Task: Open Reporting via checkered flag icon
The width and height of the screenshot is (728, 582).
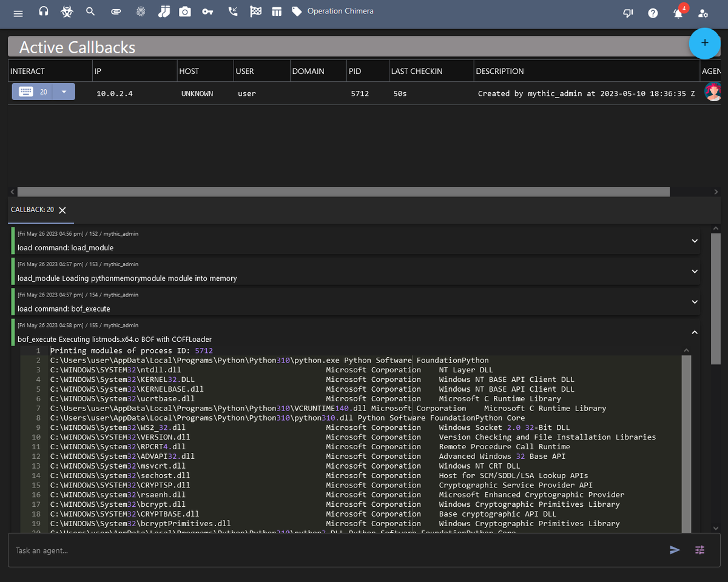Action: [x=256, y=12]
